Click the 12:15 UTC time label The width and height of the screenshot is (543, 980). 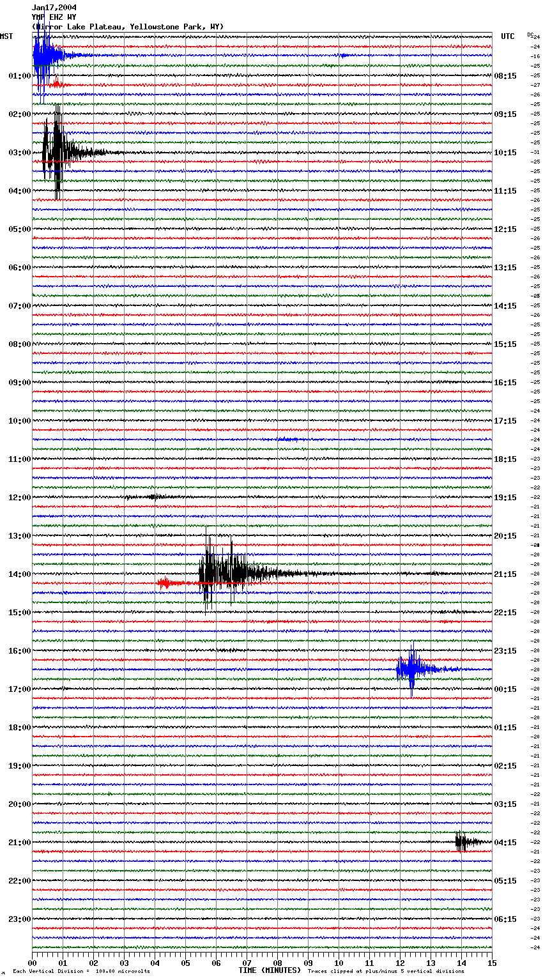(505, 229)
